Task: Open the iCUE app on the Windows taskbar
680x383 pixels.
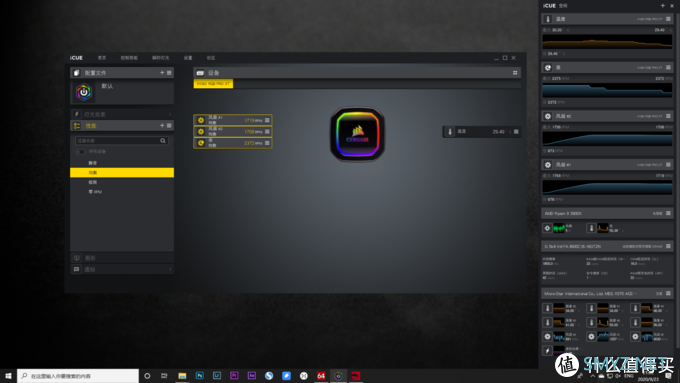Action: coord(338,376)
